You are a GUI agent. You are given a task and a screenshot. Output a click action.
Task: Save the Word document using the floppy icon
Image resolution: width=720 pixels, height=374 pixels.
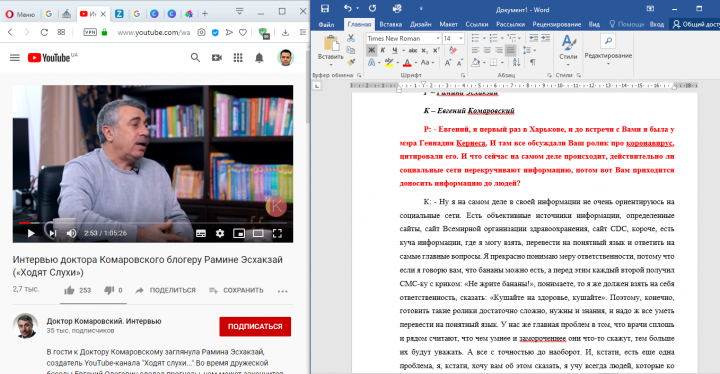click(325, 8)
